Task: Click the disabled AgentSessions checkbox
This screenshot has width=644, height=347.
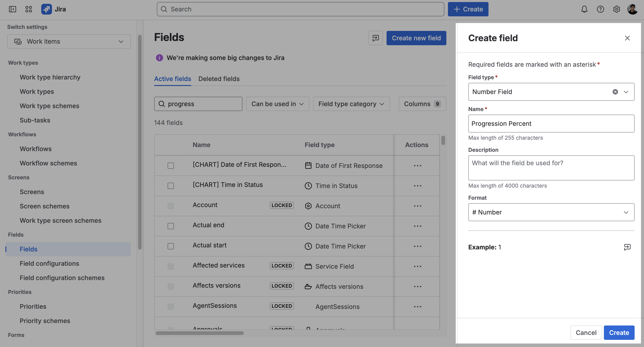Action: [x=171, y=307]
